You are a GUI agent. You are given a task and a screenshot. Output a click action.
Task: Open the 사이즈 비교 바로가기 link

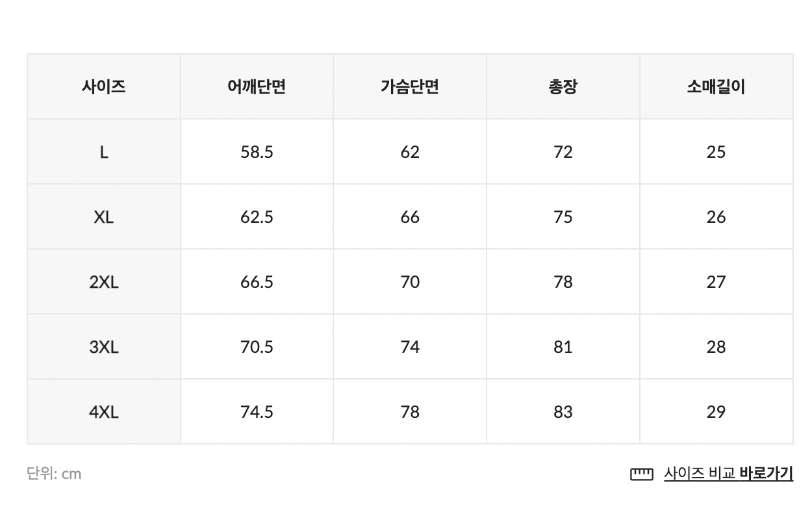click(x=728, y=474)
